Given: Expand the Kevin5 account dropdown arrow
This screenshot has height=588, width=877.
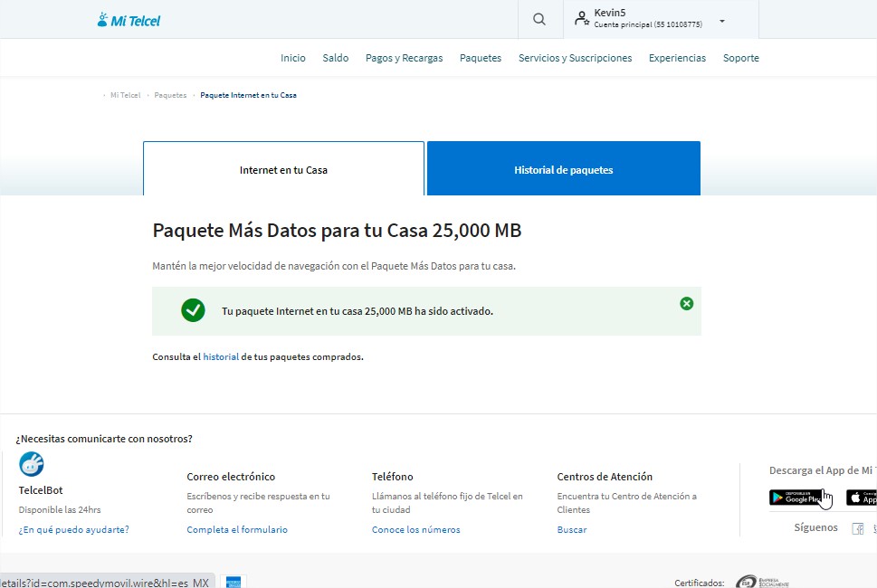Looking at the screenshot, I should [721, 21].
